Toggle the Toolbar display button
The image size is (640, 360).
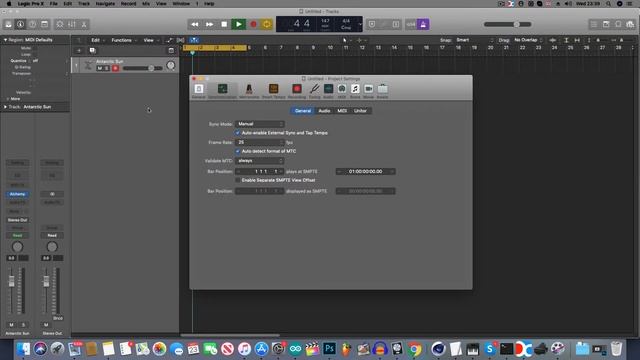tap(44, 24)
